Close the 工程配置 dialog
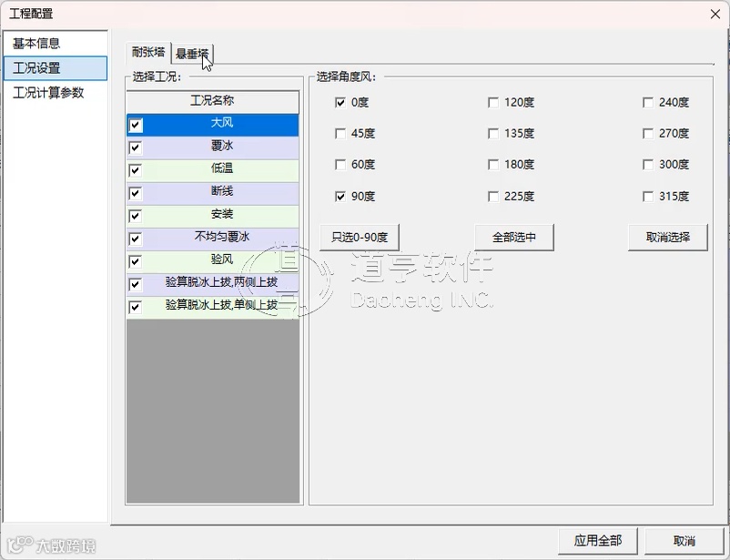Screen dimensions: 730x560 tap(715, 14)
